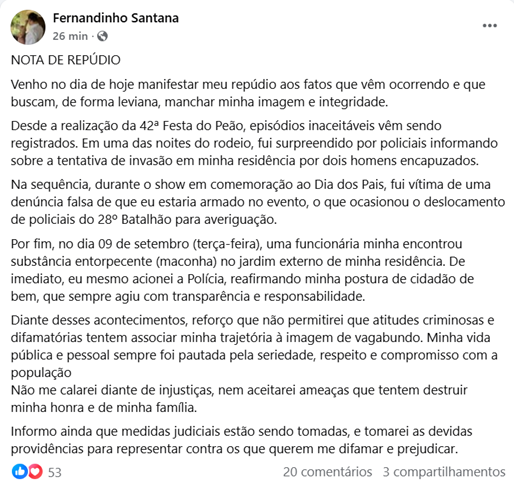Click the blue thumbs-up Like reaction icon
This screenshot has width=514, height=484.
pos(20,472)
